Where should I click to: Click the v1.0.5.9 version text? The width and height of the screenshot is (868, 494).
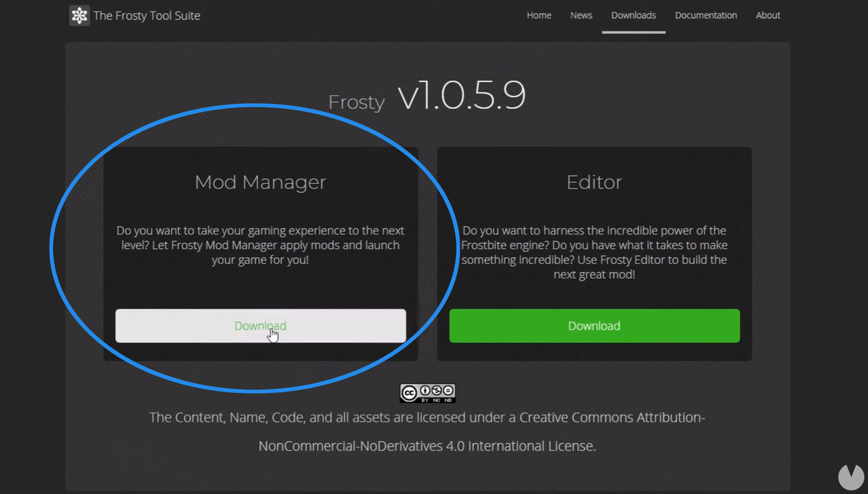[461, 96]
